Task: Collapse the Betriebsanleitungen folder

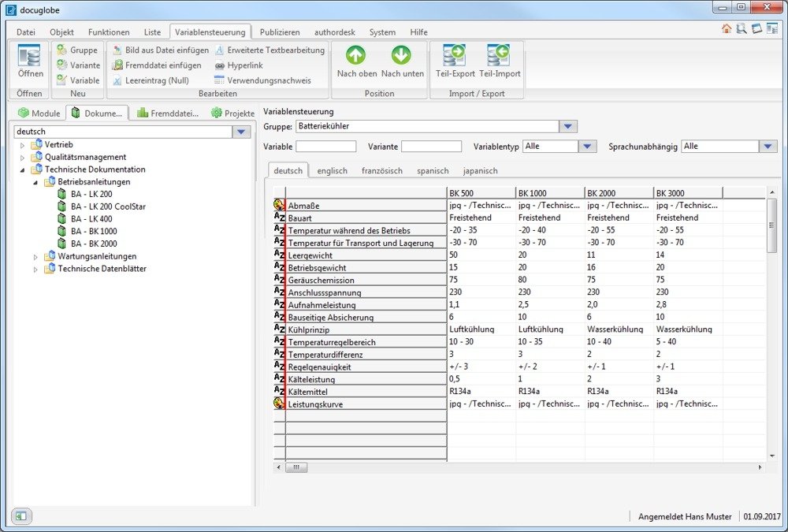Action: pyautogui.click(x=35, y=182)
